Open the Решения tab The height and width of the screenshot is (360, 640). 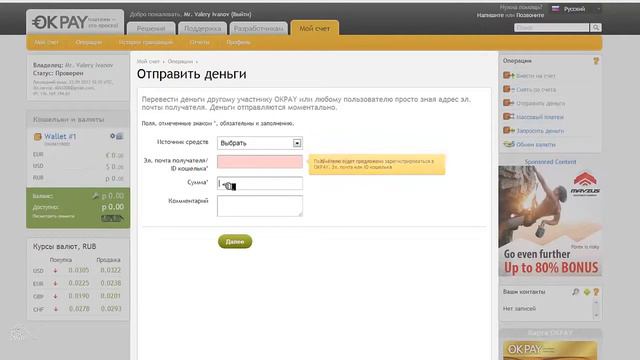151,29
